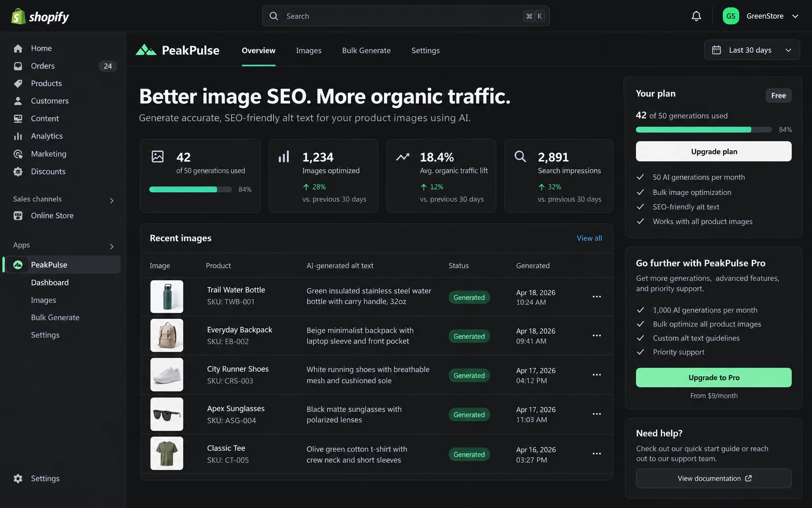Image resolution: width=812 pixels, height=508 pixels.
Task: Open Discounts badge icon
Action: click(x=18, y=172)
